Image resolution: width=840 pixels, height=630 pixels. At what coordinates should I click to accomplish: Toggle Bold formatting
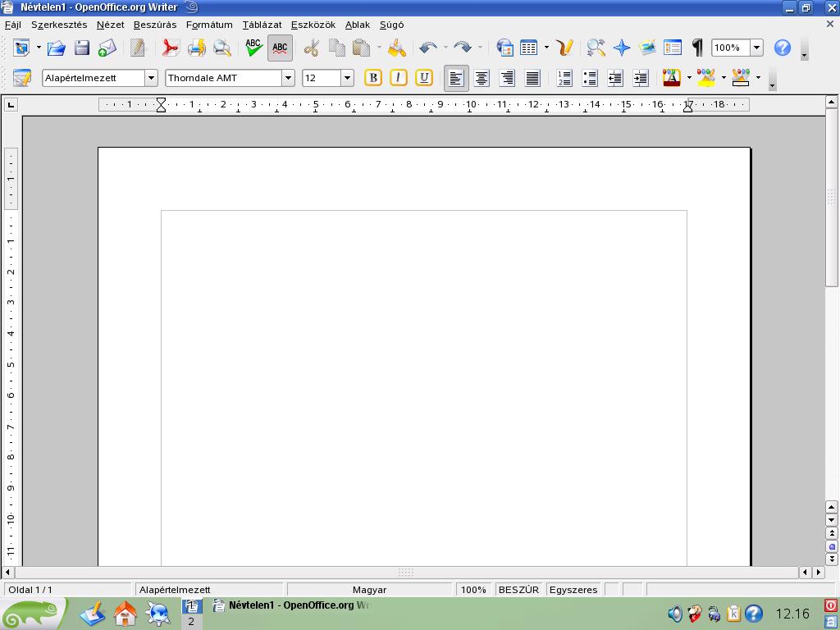(373, 78)
